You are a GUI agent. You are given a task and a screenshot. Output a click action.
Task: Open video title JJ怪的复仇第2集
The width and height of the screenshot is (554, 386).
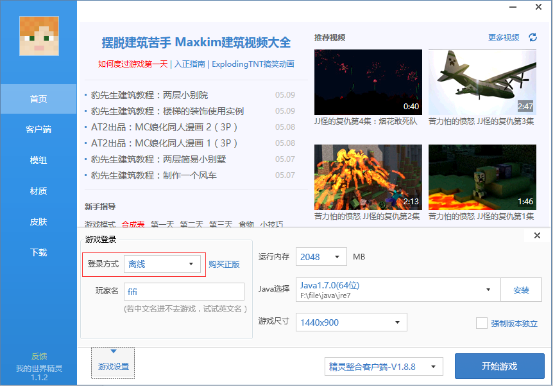pyautogui.click(x=367, y=216)
